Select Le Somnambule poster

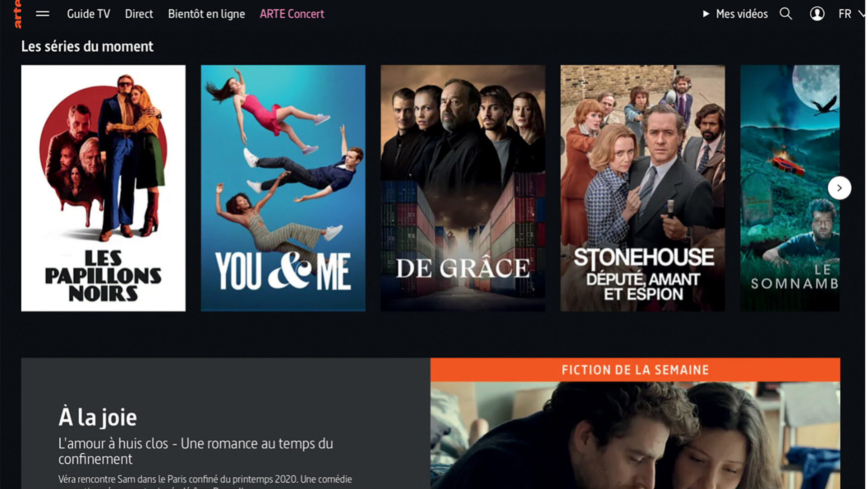pyautogui.click(x=790, y=188)
